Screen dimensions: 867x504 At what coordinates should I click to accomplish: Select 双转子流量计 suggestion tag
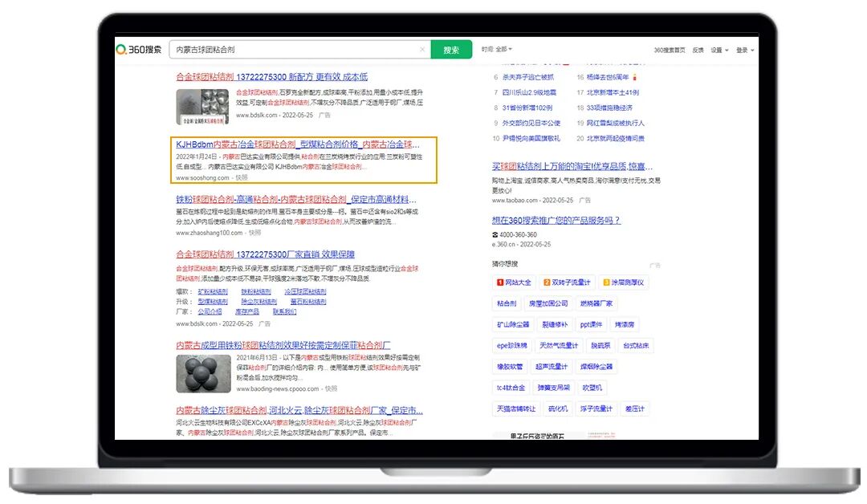(567, 282)
